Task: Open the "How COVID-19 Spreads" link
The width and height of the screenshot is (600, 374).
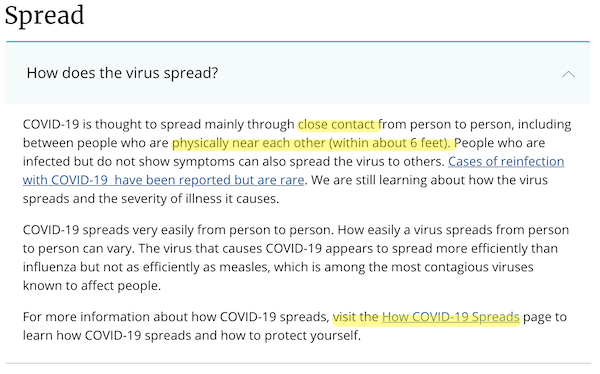Action: coord(451,317)
